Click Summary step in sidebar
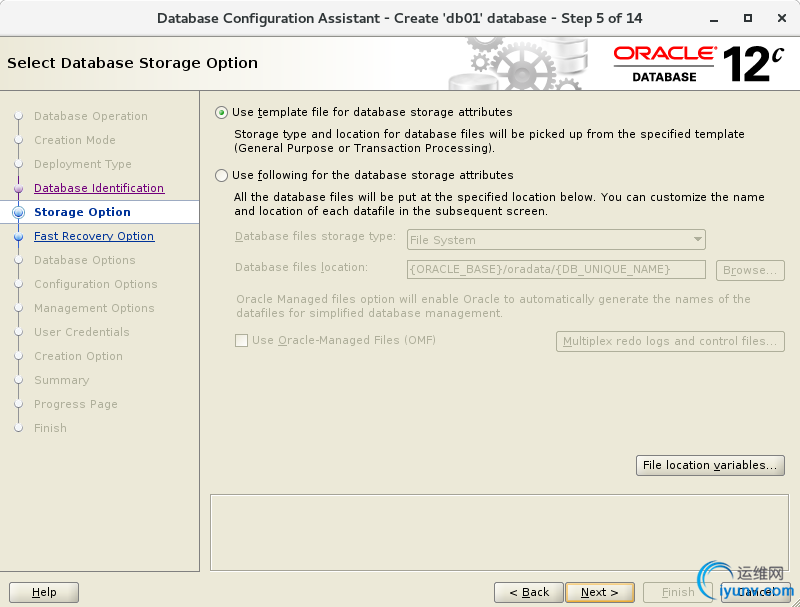The image size is (800, 607). pyautogui.click(x=61, y=380)
